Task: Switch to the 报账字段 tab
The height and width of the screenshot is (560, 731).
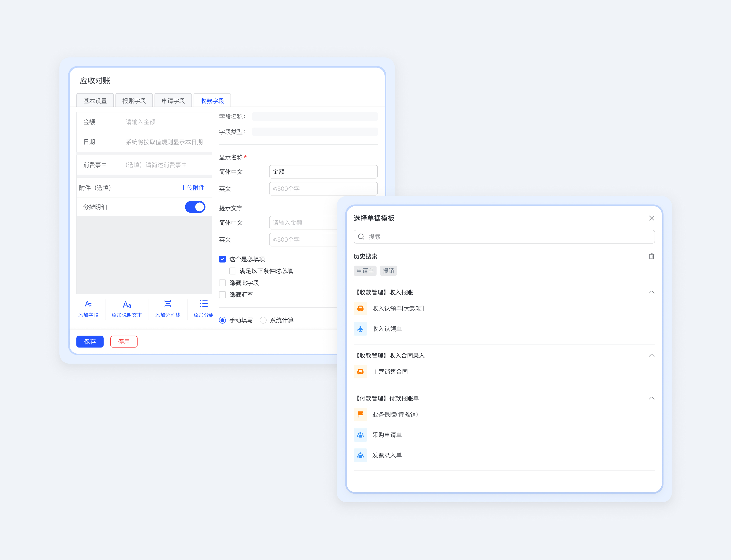Action: [x=134, y=101]
